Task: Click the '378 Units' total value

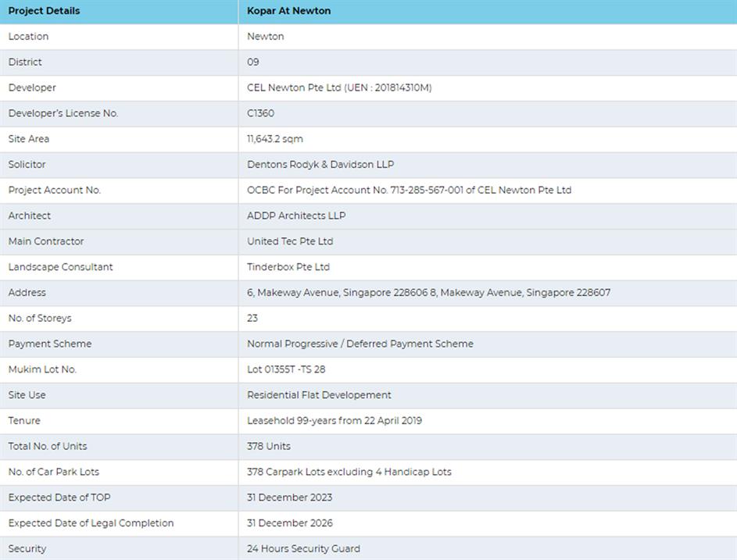Action: (x=268, y=447)
